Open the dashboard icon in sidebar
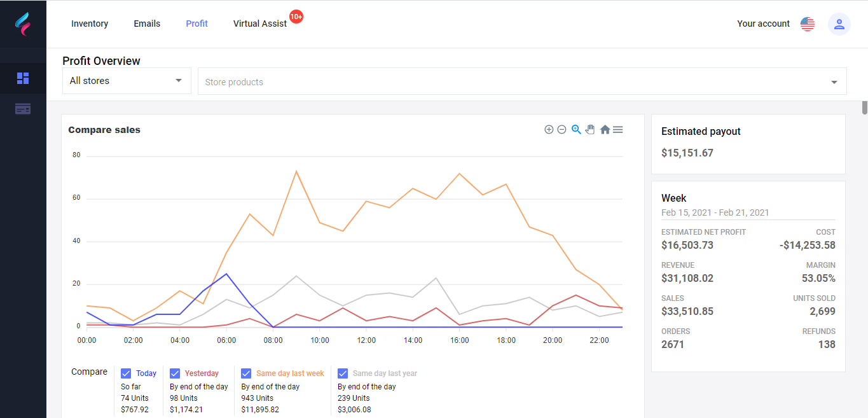Screen dimensions: 868x418 click(23, 78)
